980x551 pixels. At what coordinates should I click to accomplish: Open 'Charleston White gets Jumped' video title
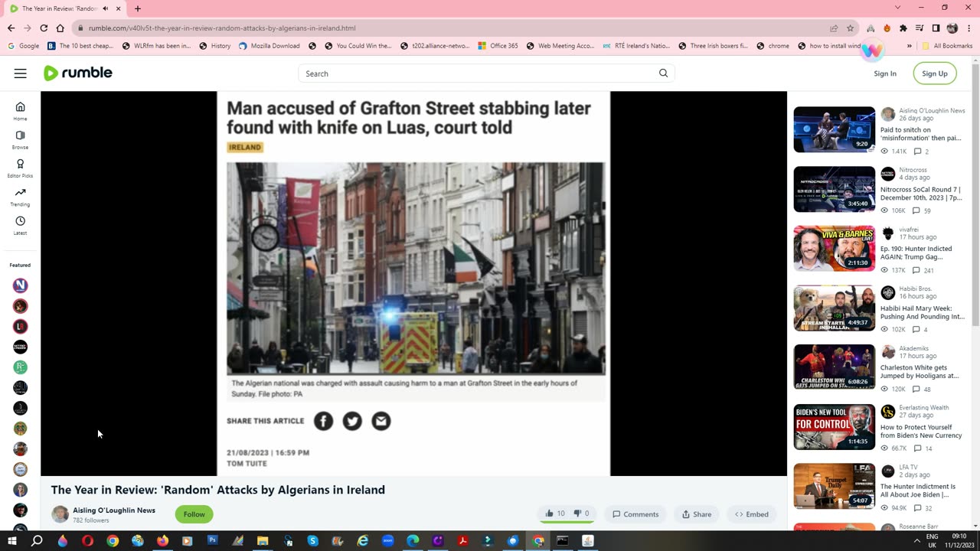[x=920, y=372]
